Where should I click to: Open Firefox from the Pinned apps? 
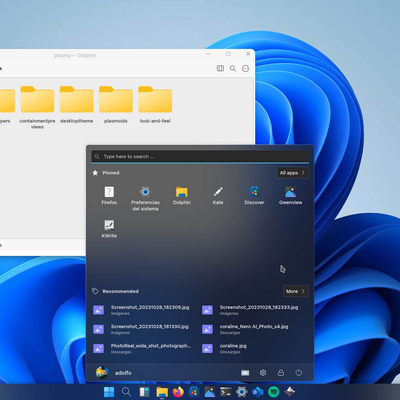[x=109, y=195]
